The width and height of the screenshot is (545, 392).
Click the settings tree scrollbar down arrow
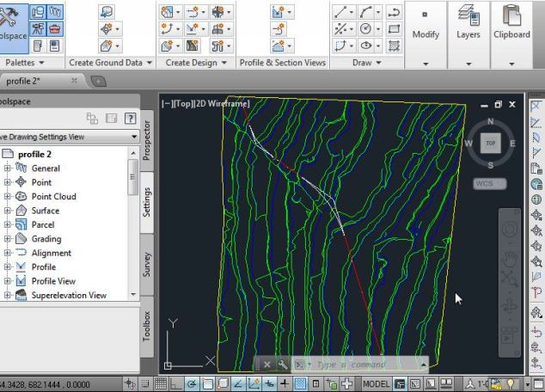133,295
